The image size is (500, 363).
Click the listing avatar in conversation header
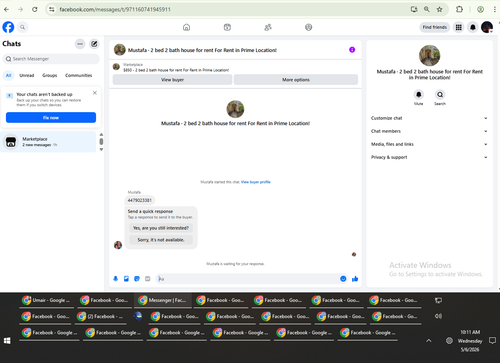120,50
